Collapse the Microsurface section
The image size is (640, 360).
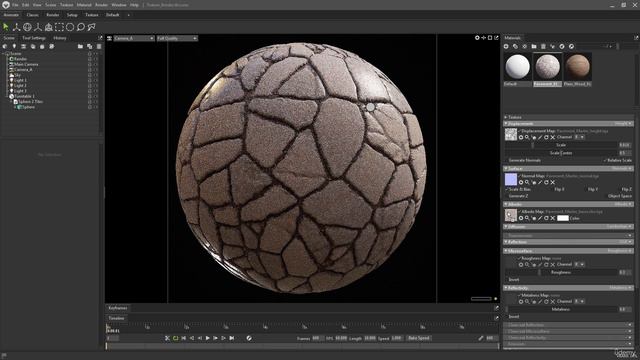pyautogui.click(x=506, y=251)
